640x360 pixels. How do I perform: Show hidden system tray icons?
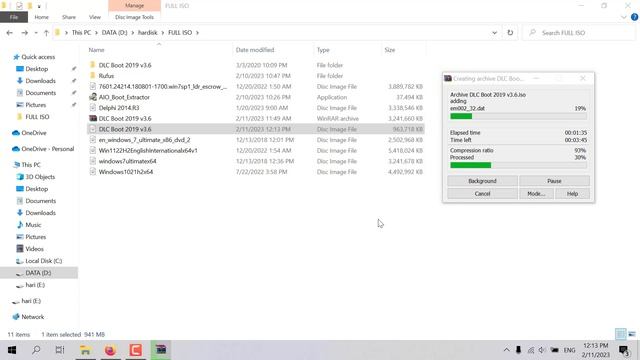(x=506, y=350)
